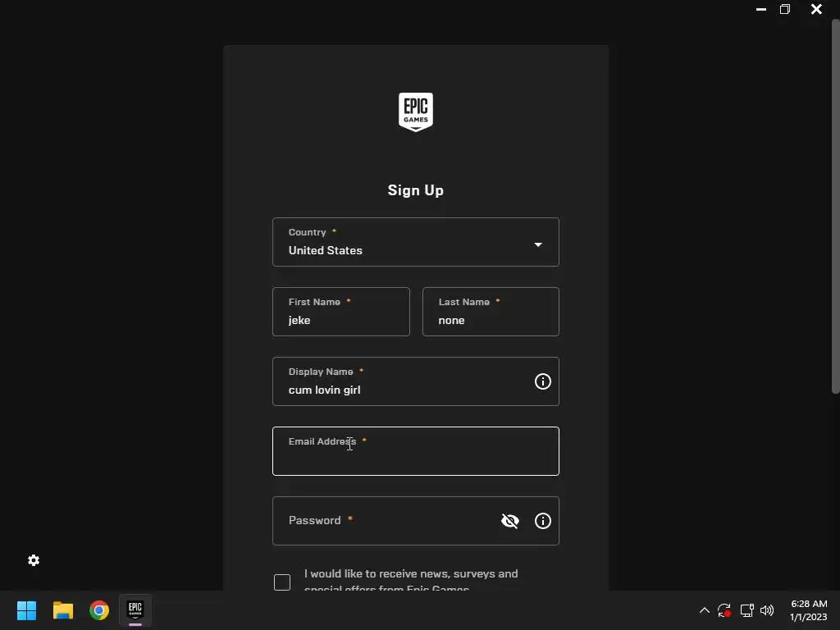This screenshot has height=630, width=840.
Task: Minimize the Epic Games window
Action: (760, 9)
